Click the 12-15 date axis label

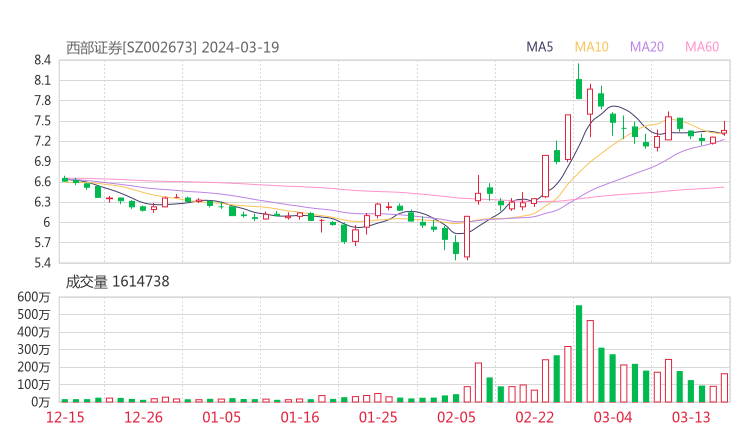65,417
